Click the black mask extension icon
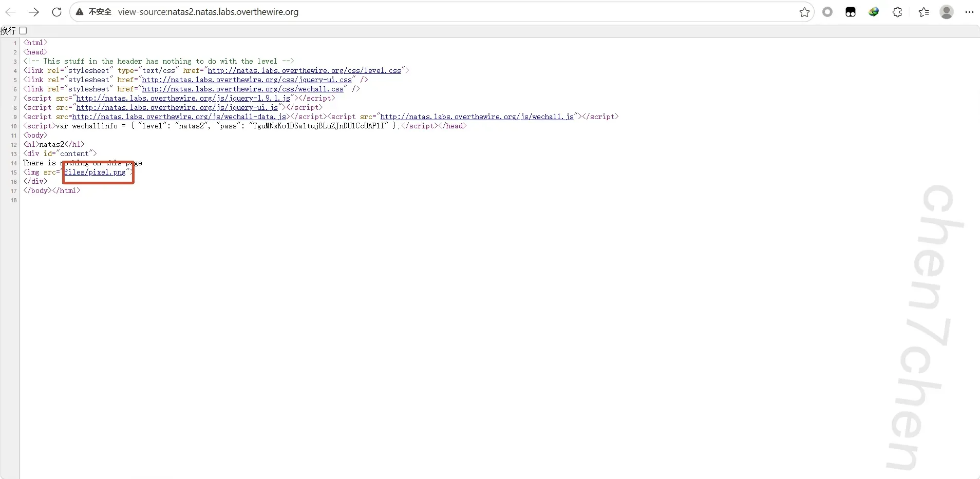 pyautogui.click(x=851, y=12)
